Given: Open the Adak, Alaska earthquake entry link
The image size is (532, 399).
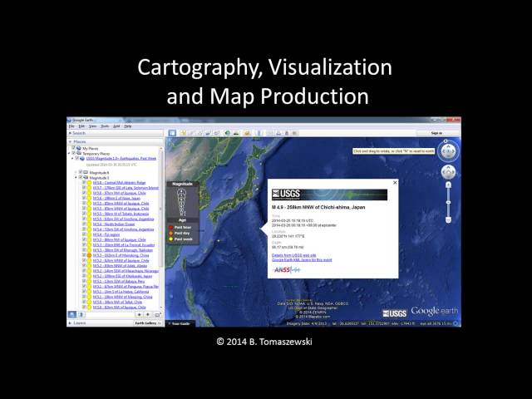Looking at the screenshot, I should [120, 266].
